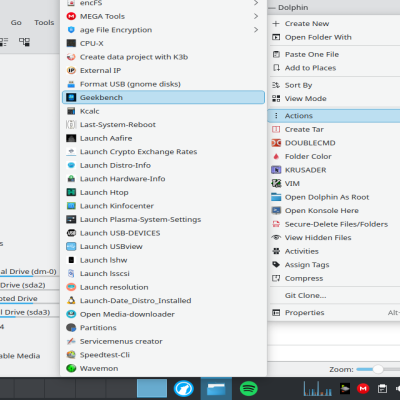Click the Folder Color red drop icon
The image size is (400, 400).
(276, 156)
